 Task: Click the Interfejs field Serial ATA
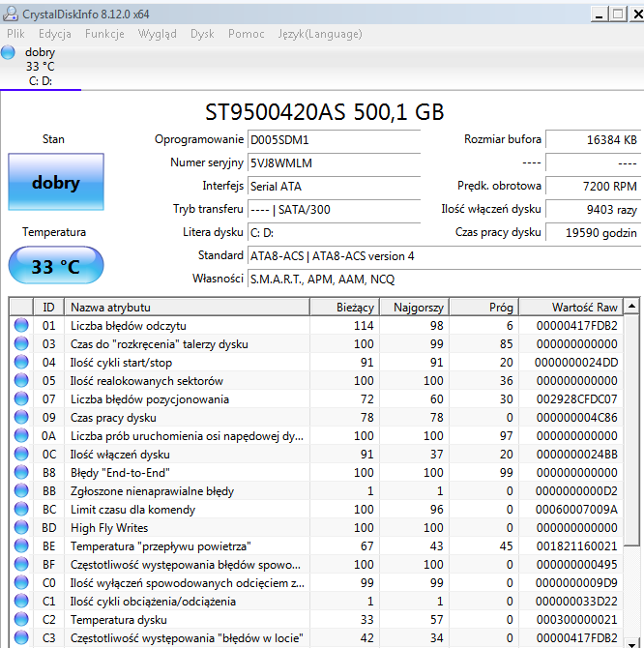click(334, 187)
